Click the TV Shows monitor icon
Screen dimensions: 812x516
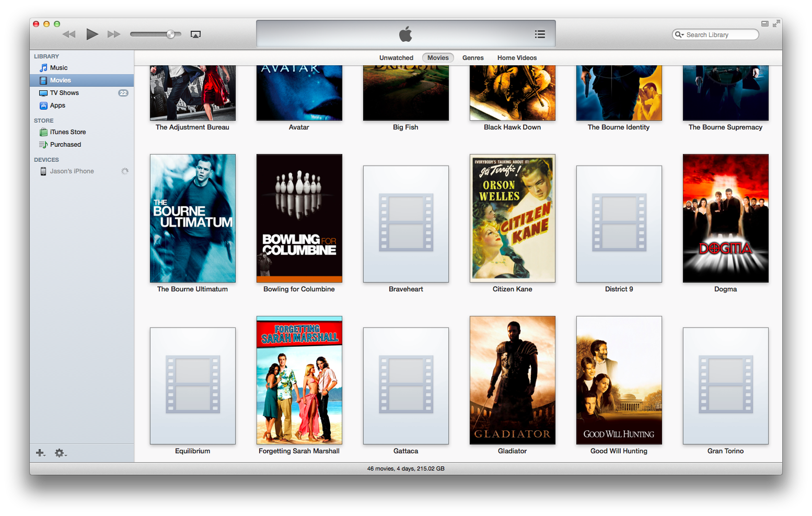(x=44, y=93)
